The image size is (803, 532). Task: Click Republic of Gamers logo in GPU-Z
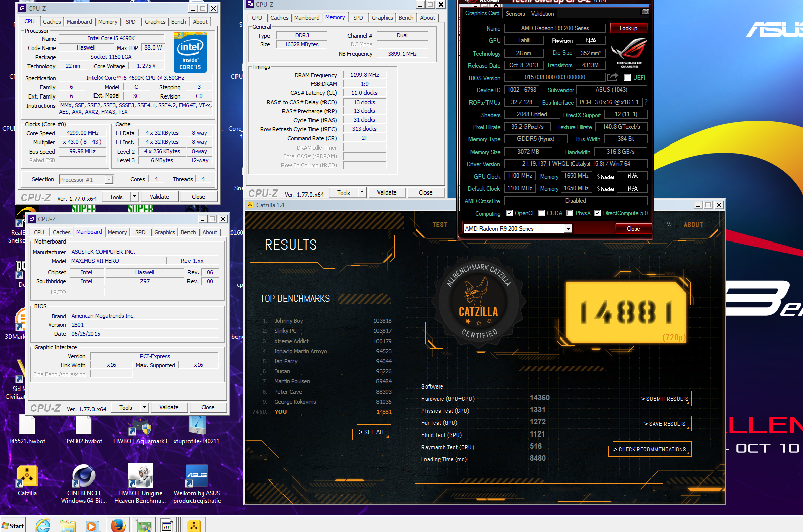coord(629,53)
